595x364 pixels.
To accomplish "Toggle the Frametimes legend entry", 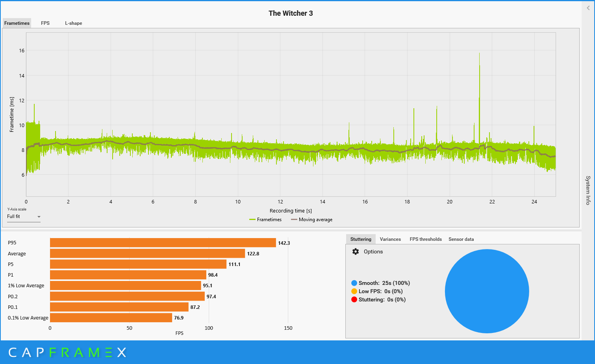I will pyautogui.click(x=265, y=220).
